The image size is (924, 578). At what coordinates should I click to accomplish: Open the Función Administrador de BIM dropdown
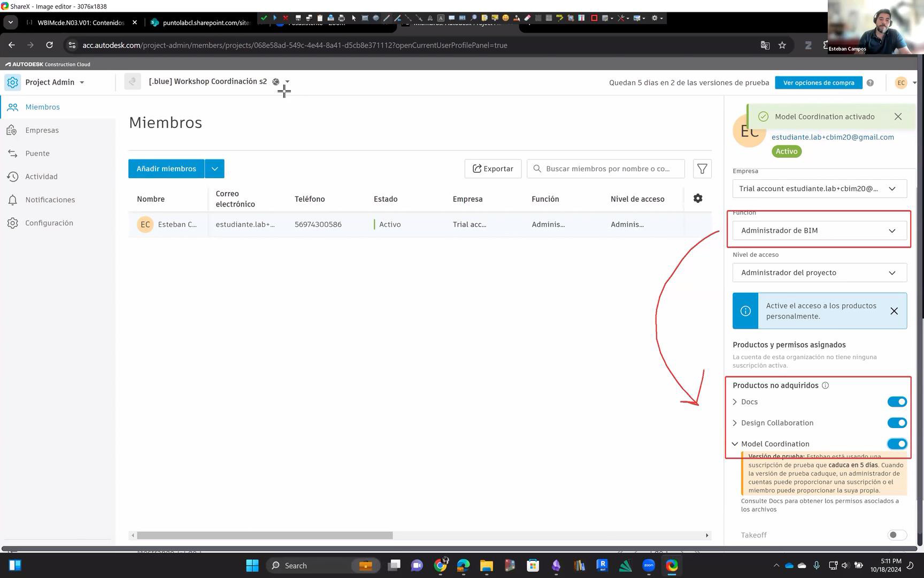tap(819, 231)
